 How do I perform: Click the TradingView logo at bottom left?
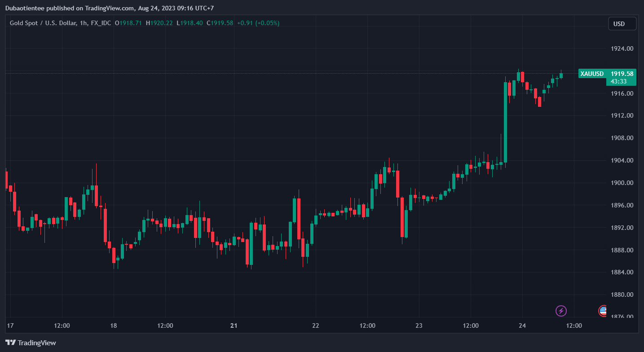(x=31, y=343)
